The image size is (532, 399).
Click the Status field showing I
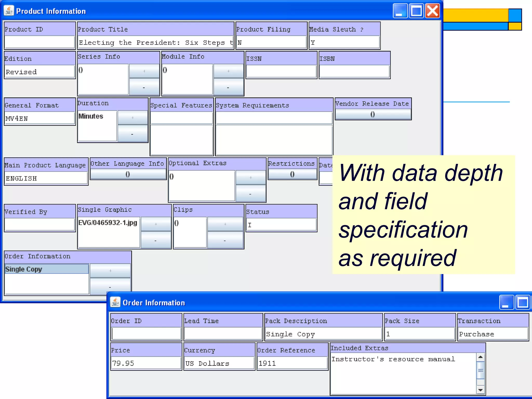click(x=281, y=225)
